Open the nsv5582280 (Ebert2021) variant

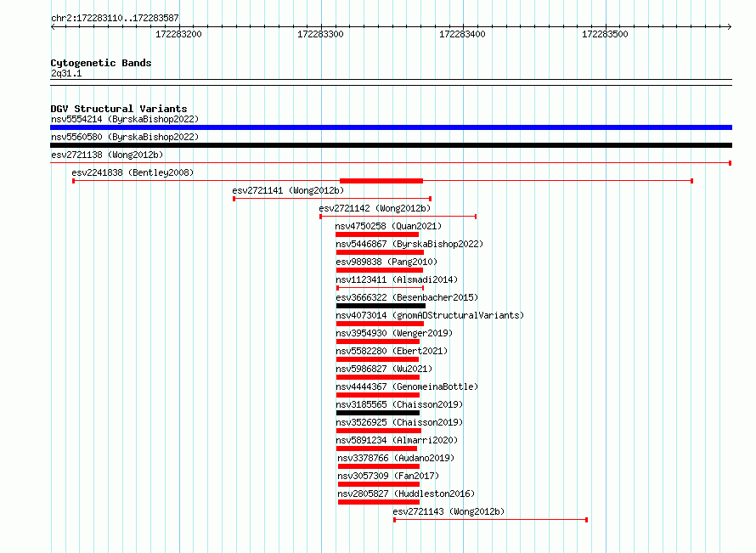coord(392,351)
